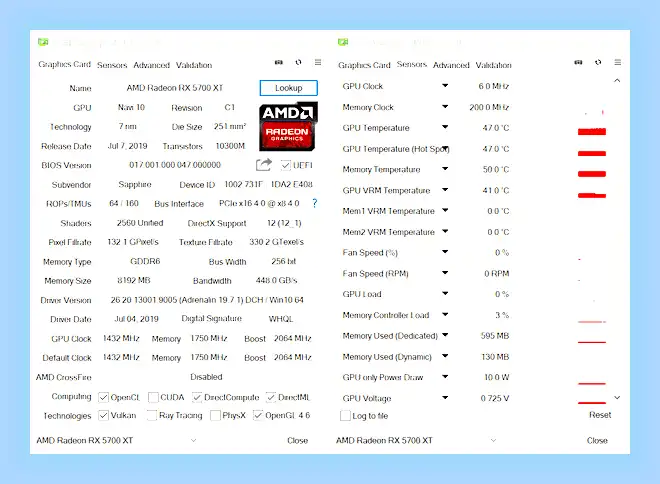Toggle the Vulkan checkbox
The width and height of the screenshot is (660, 484).
point(103,415)
